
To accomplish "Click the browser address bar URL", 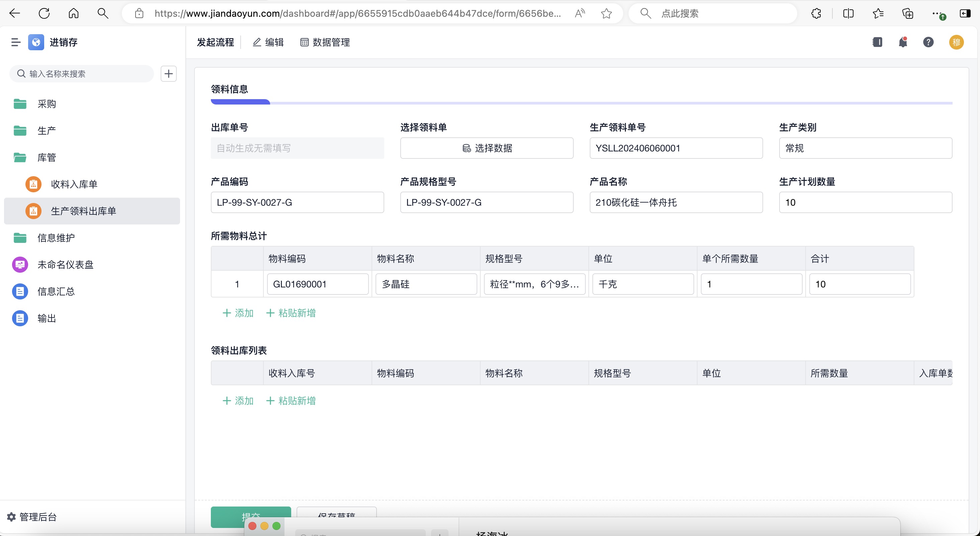I will (x=357, y=14).
